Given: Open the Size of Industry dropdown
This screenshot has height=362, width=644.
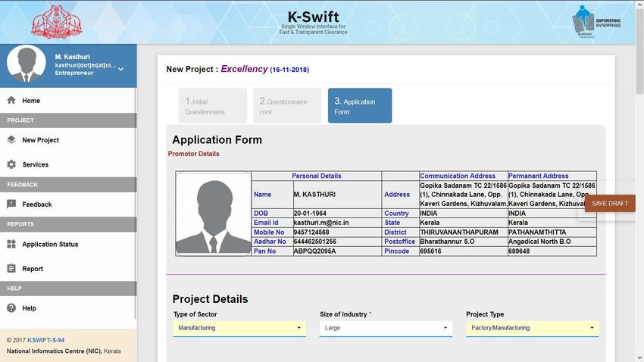Looking at the screenshot, I should pyautogui.click(x=386, y=328).
